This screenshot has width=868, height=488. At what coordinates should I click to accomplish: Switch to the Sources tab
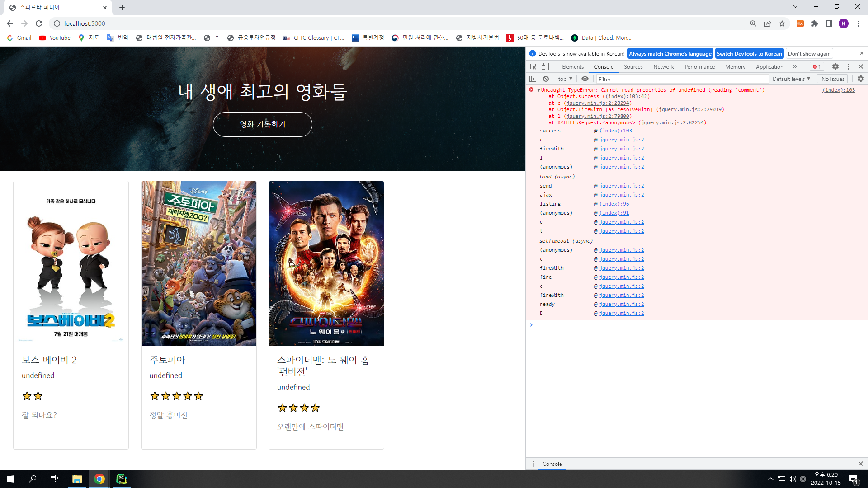(633, 66)
